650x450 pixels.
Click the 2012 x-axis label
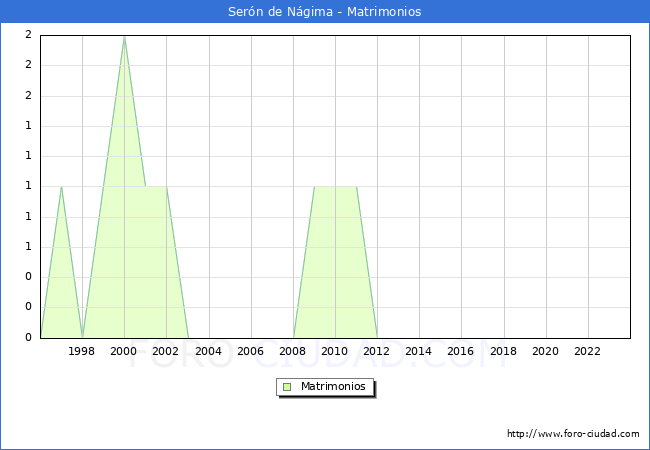tap(376, 351)
